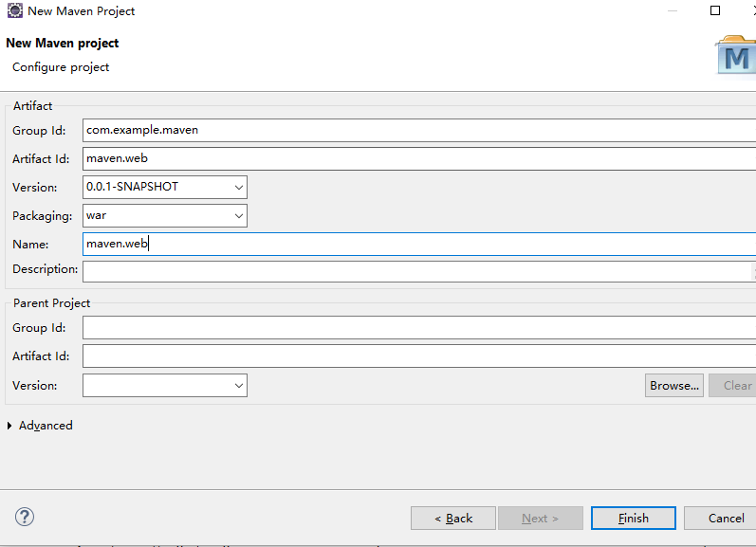
Task: Click the Back button
Action: coord(453,518)
